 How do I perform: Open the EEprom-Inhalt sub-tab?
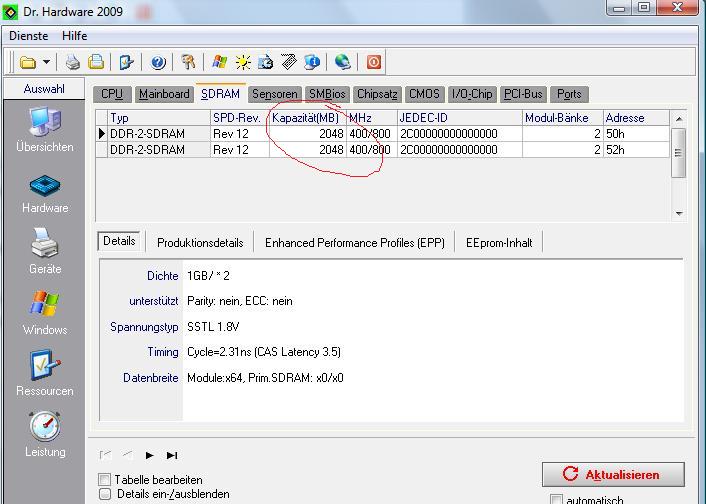click(x=499, y=243)
